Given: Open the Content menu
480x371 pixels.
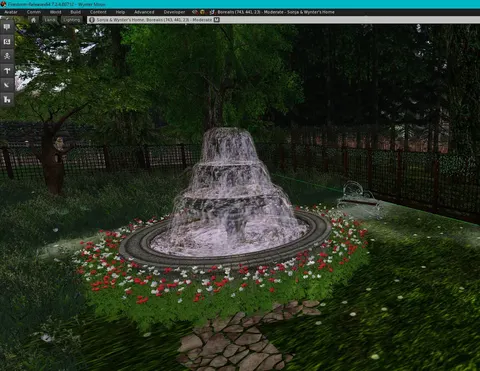Looking at the screenshot, I should [98, 12].
